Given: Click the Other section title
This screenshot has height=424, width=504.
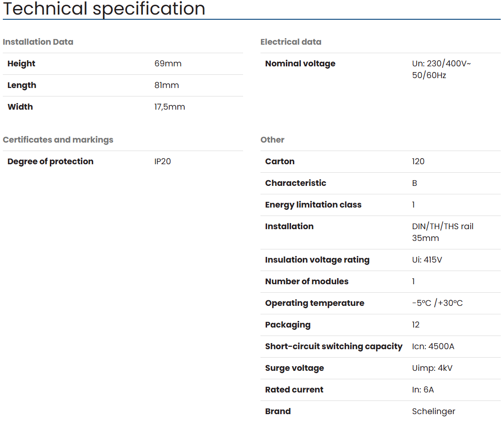Looking at the screenshot, I should coord(272,140).
